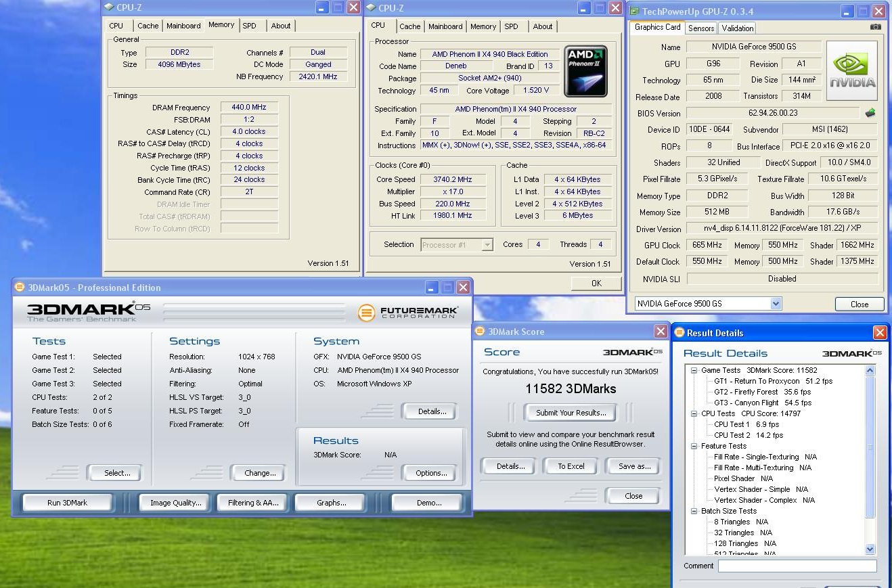Viewport: 892px width, 588px height.
Task: Open the Processor #1 selection dropdown in CPU-Z
Action: (x=487, y=245)
